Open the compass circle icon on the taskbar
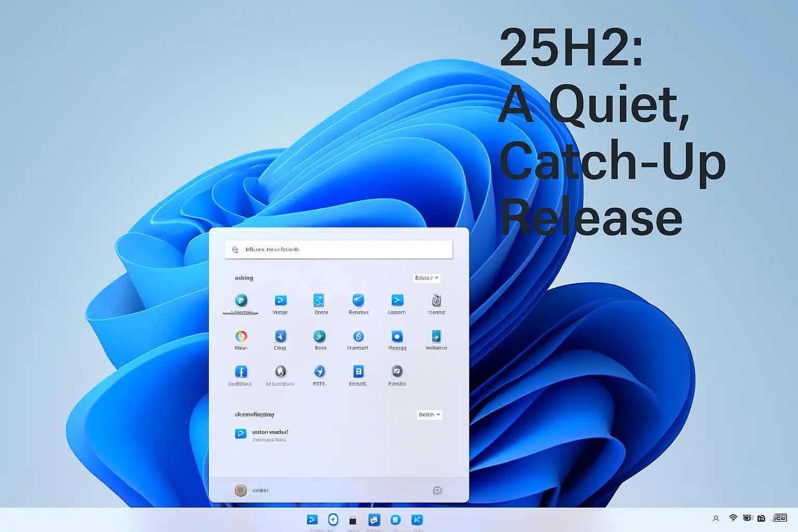The width and height of the screenshot is (798, 532). point(333,520)
